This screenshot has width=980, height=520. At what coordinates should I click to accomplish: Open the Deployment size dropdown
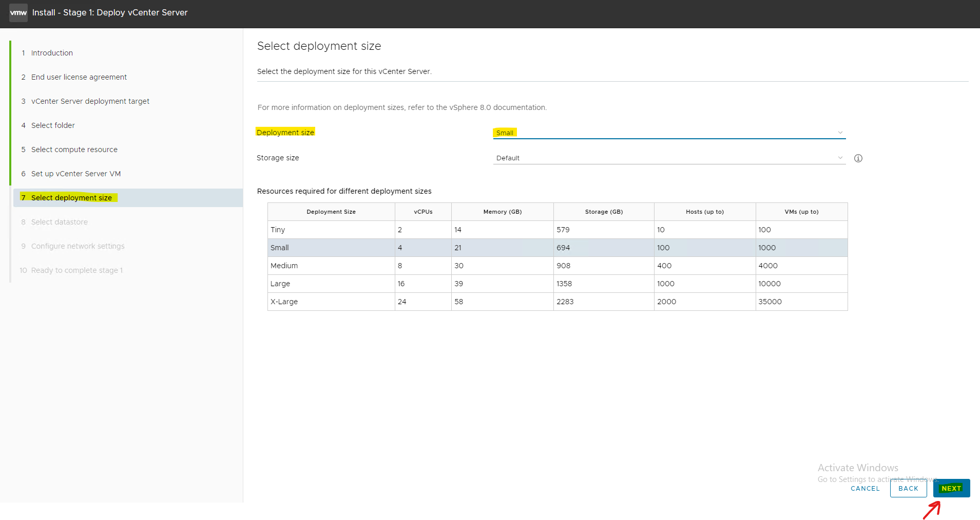pos(669,133)
